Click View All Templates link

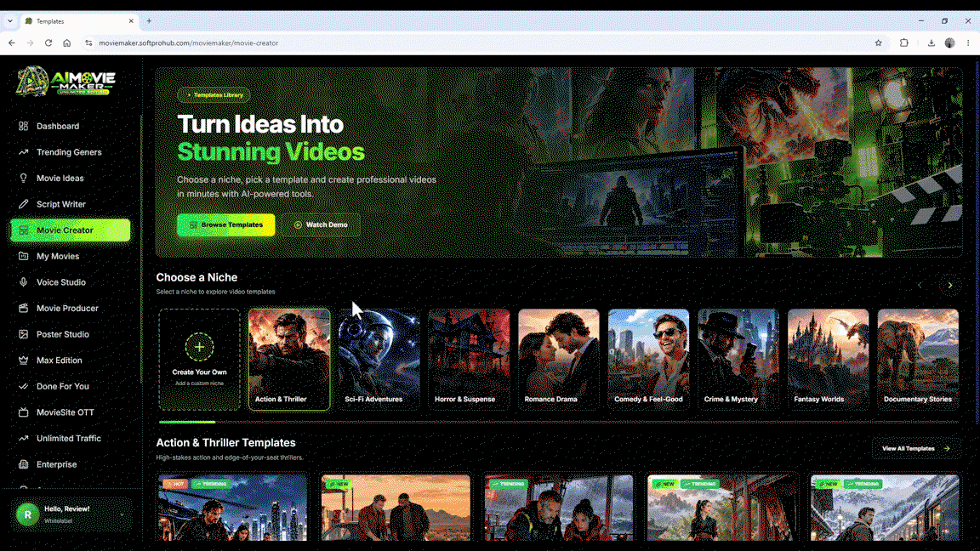point(915,449)
